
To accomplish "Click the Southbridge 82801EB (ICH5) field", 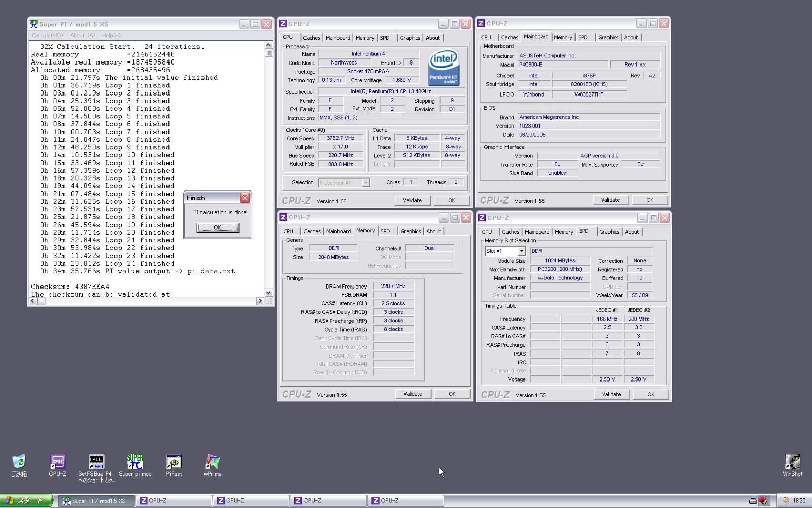I will [589, 84].
